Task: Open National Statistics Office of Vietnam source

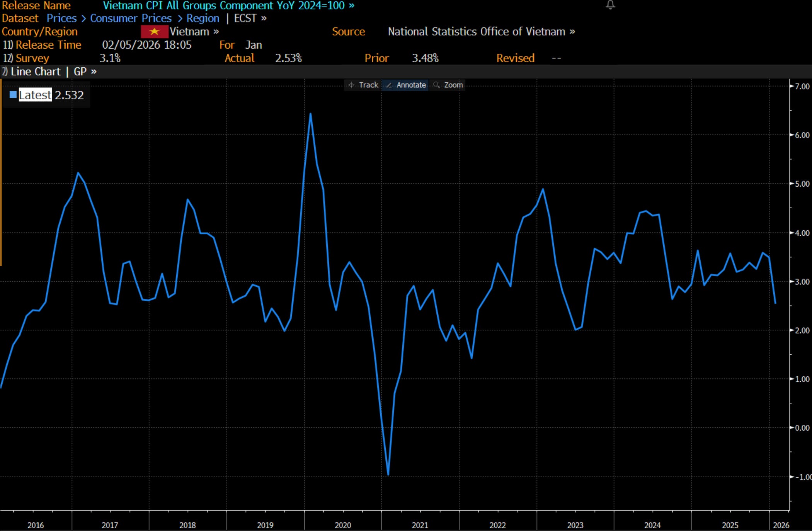Action: click(481, 32)
